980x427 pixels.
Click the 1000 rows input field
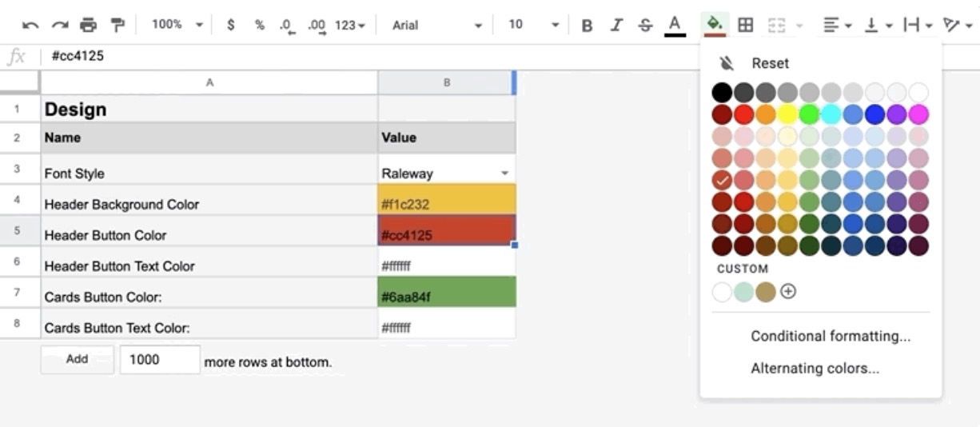pyautogui.click(x=160, y=360)
